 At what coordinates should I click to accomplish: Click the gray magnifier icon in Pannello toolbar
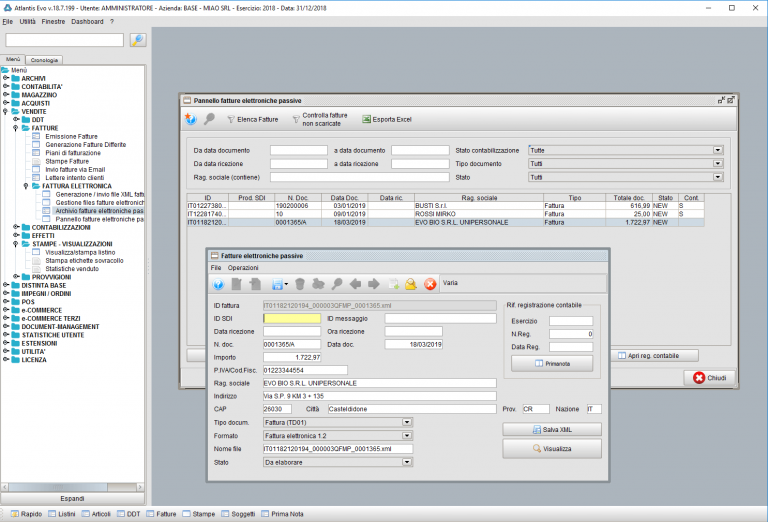(x=209, y=119)
